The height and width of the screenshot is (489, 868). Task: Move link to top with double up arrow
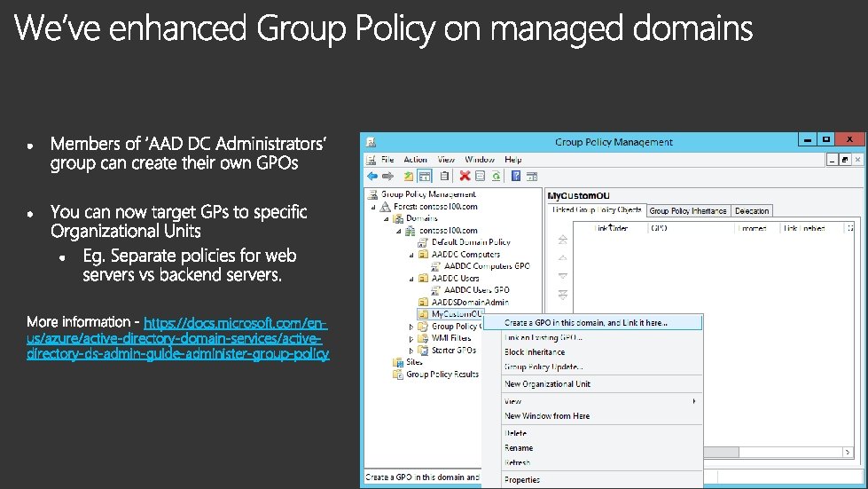tap(562, 240)
